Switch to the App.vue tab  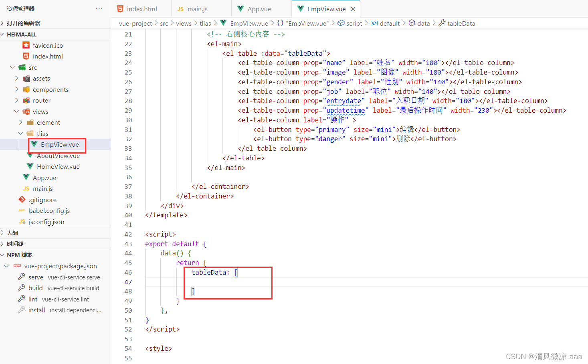pos(262,9)
